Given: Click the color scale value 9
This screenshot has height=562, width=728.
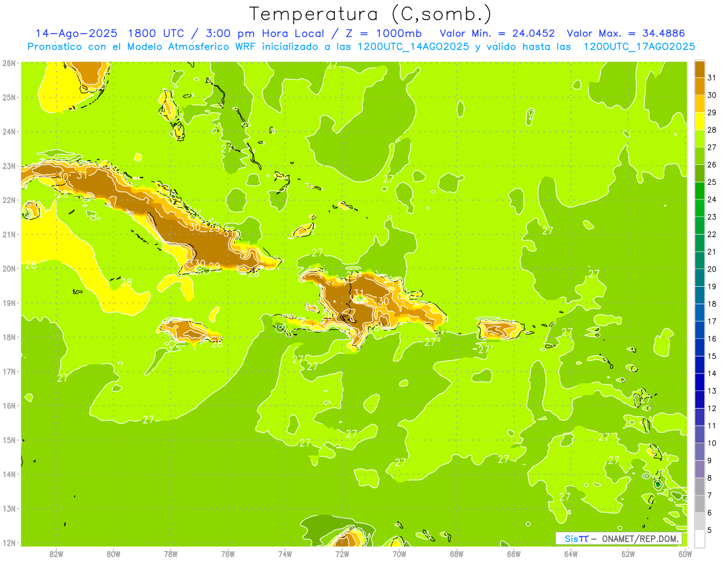Looking at the screenshot, I should 710,461.
